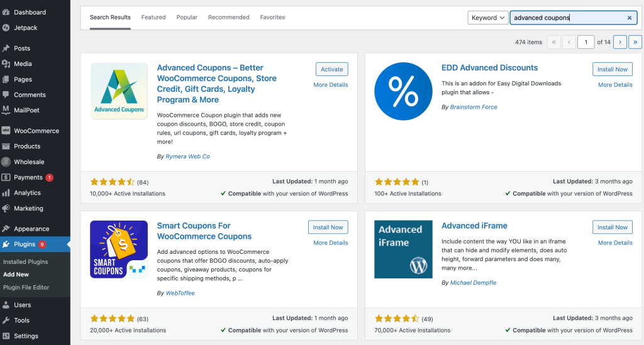
Task: Open More Details for Advanced Coupons
Action: [x=331, y=85]
